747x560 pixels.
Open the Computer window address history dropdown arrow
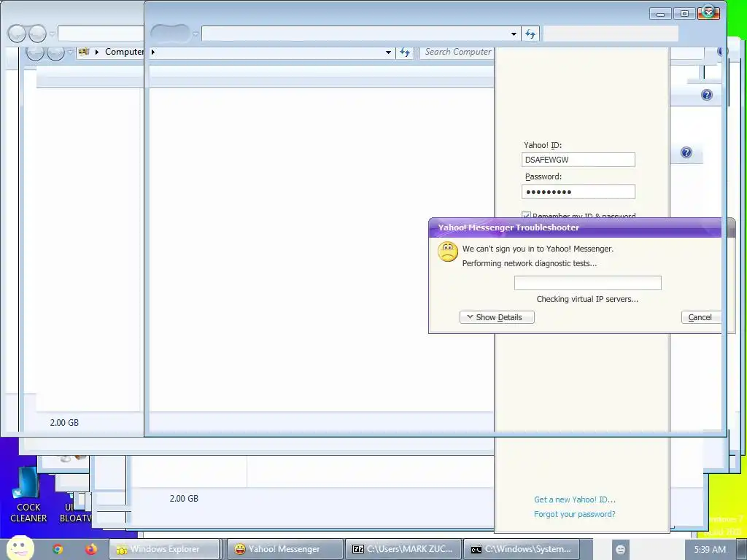(x=388, y=52)
